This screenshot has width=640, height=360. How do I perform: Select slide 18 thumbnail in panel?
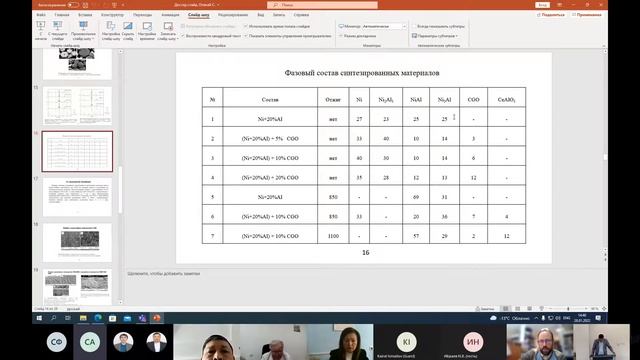(x=77, y=243)
